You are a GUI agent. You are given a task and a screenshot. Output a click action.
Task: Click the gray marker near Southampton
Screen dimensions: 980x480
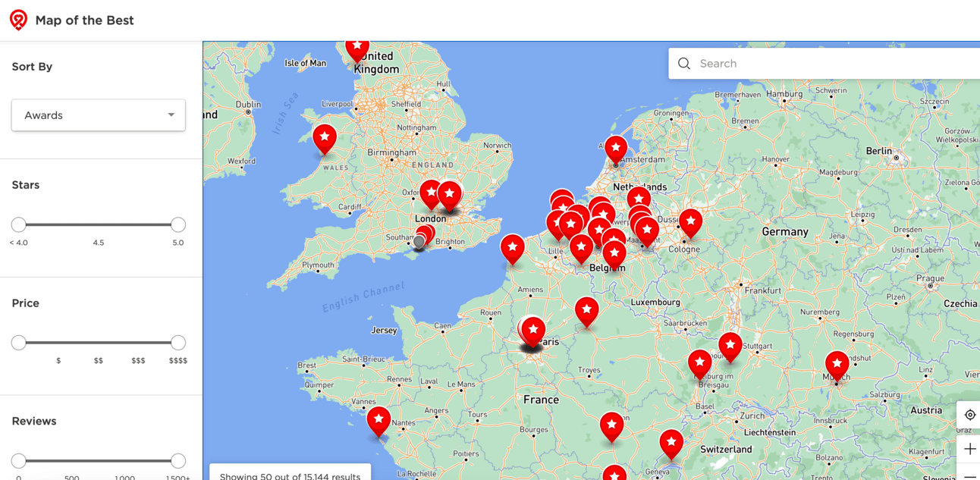pos(419,242)
